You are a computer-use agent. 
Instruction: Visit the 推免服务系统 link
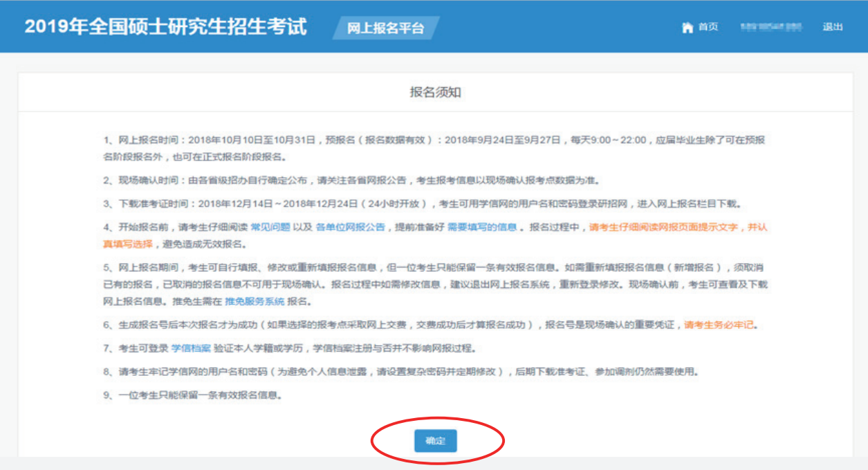[255, 301]
